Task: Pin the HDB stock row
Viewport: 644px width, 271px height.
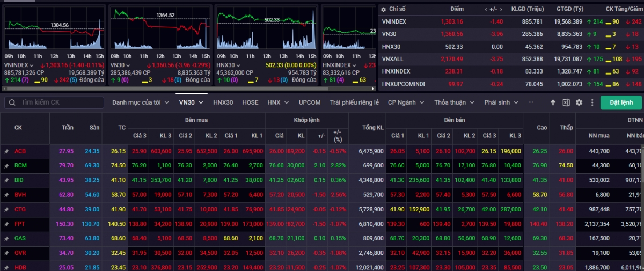Action: point(6,267)
